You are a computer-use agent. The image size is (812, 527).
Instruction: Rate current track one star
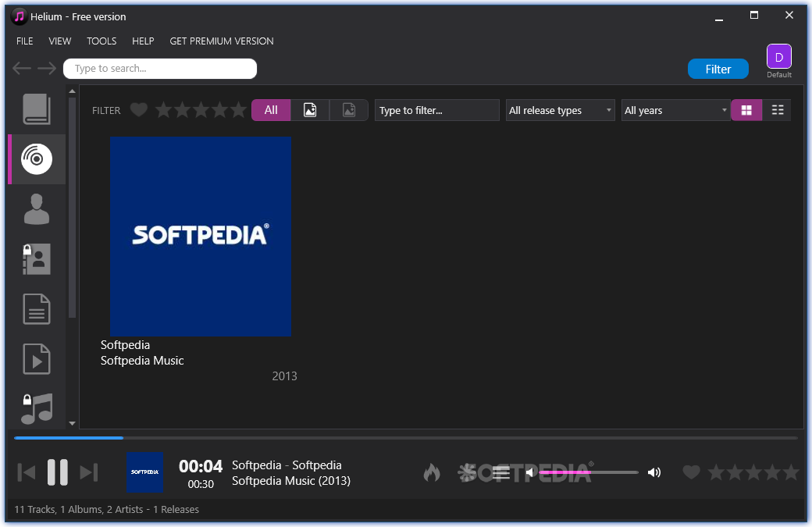point(716,472)
